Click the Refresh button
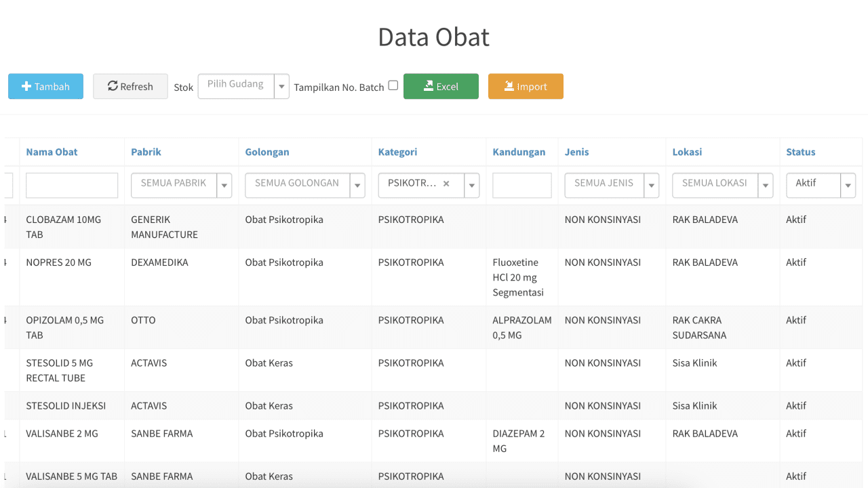This screenshot has width=868, height=488. [x=130, y=87]
